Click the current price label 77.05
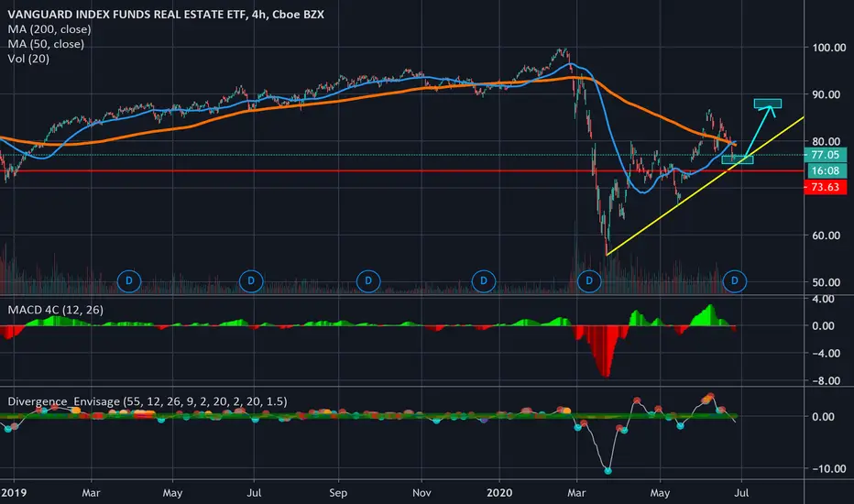854x504 pixels. coord(825,155)
